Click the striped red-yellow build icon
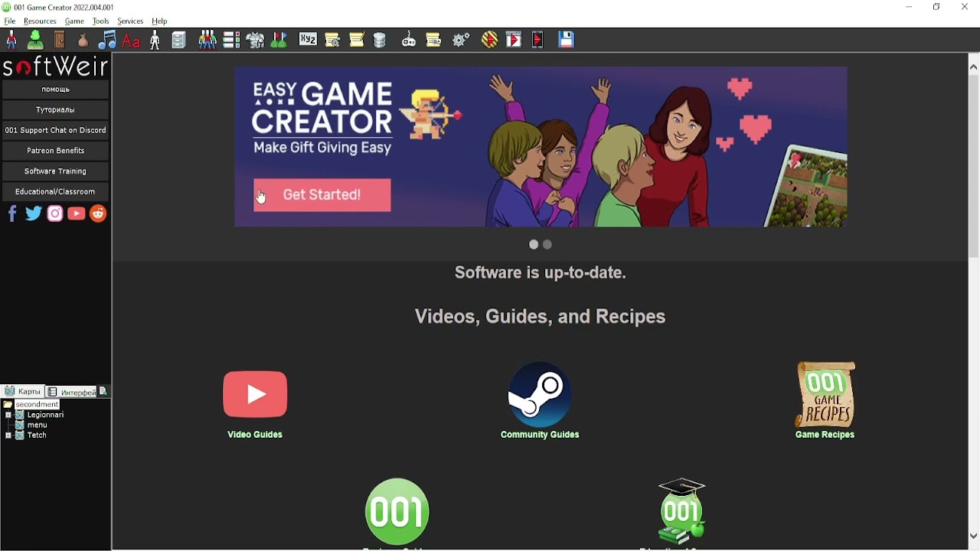The image size is (980, 551). click(x=490, y=40)
